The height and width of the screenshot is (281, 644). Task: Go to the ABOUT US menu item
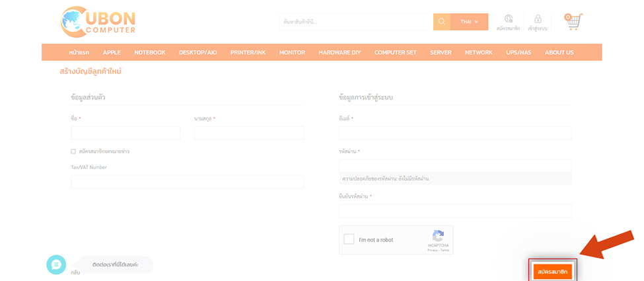[559, 52]
